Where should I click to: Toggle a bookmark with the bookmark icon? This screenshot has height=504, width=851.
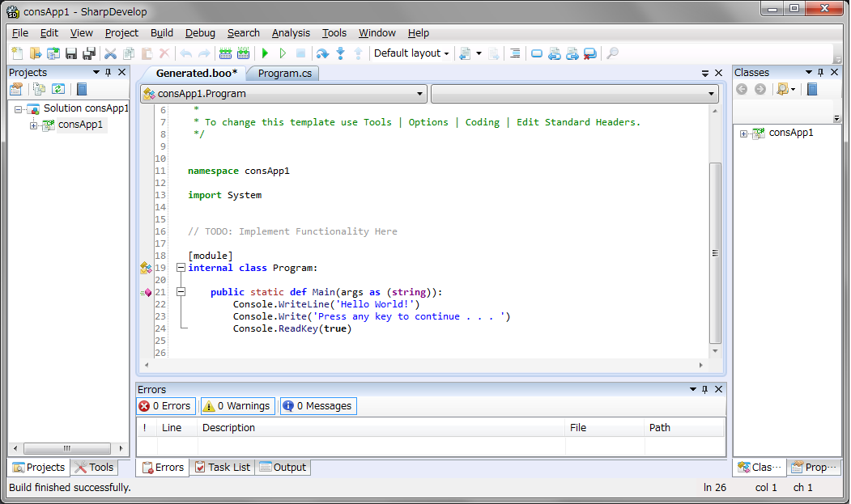[537, 53]
